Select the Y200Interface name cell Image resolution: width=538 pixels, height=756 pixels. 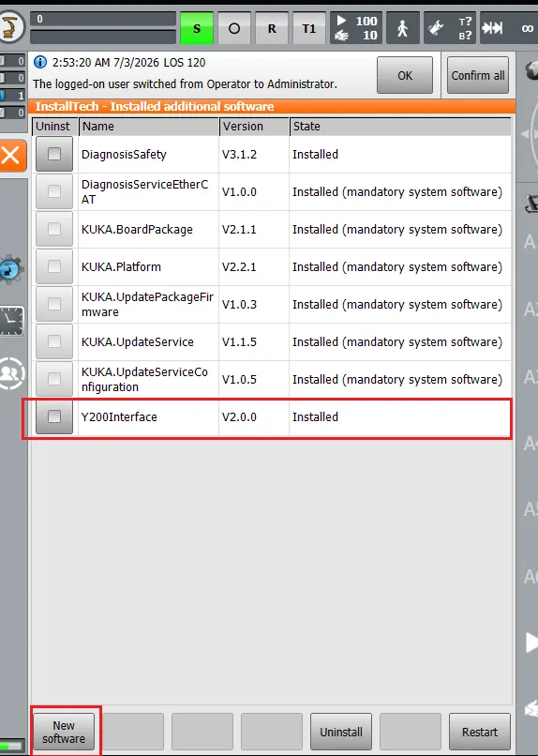pos(148,417)
